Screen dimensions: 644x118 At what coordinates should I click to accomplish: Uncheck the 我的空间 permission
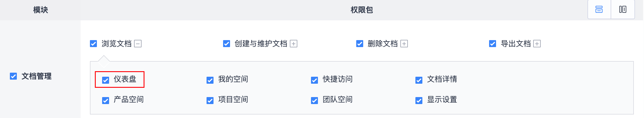coord(210,80)
